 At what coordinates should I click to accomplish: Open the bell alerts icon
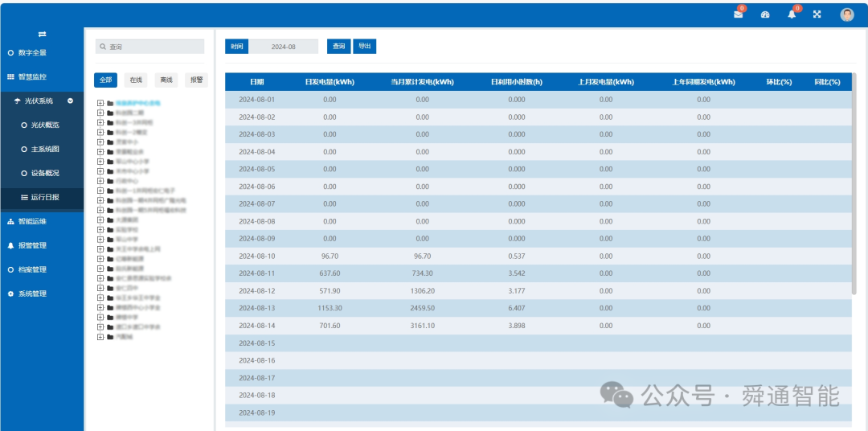[792, 15]
